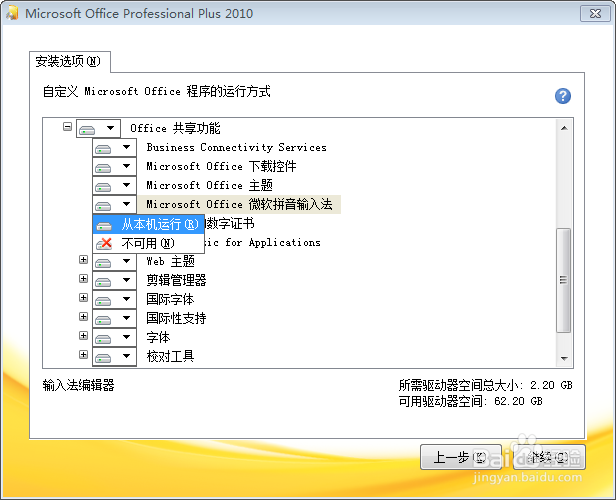Close the Office setup window
The height and width of the screenshot is (500, 616).
596,13
